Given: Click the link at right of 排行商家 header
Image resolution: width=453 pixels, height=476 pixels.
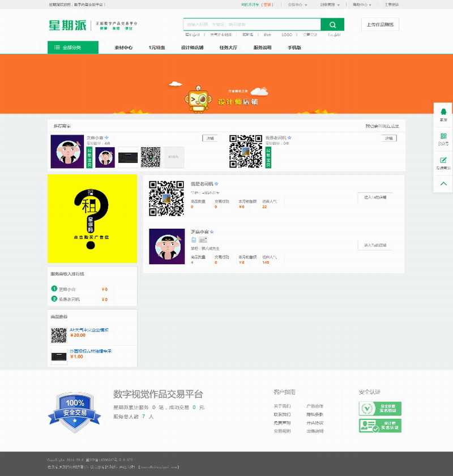Looking at the screenshot, I should point(382,126).
